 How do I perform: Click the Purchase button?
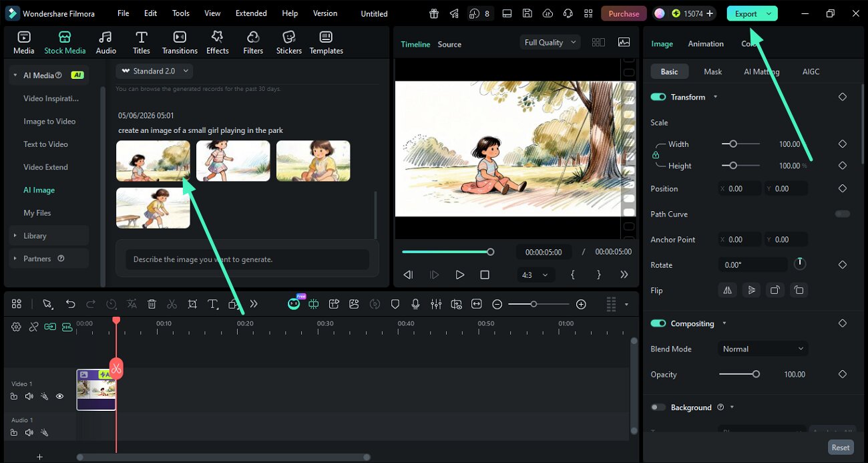pyautogui.click(x=624, y=13)
